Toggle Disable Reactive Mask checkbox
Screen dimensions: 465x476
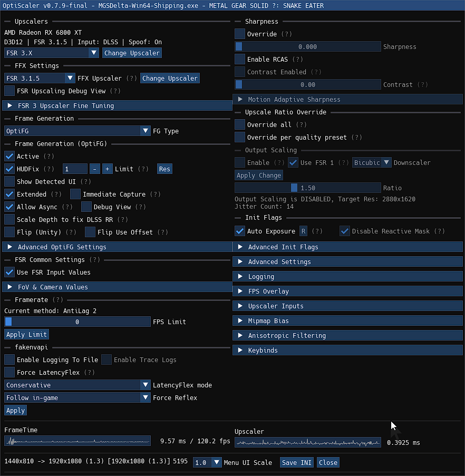click(x=344, y=231)
